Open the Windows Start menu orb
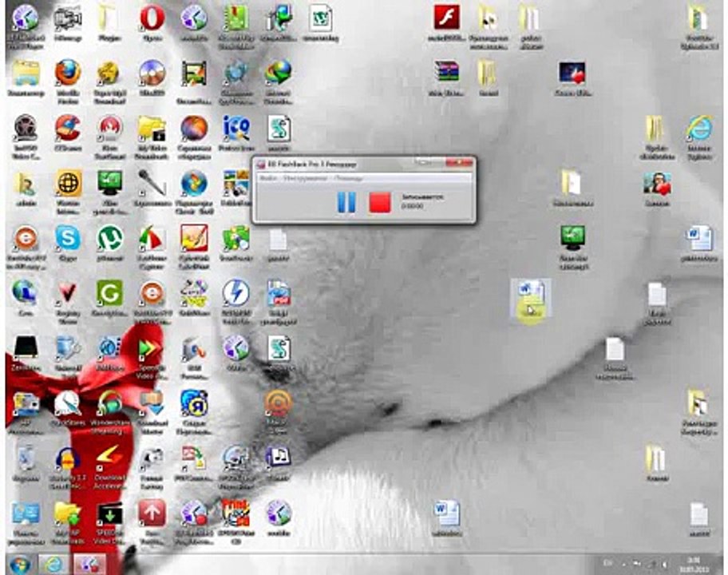This screenshot has height=575, width=728. pos(19,564)
